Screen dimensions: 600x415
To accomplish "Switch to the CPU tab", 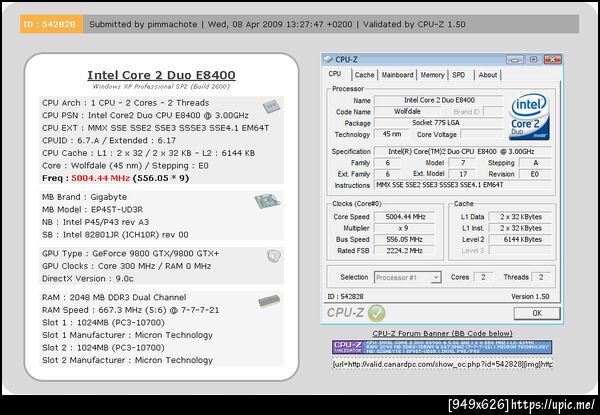I will pos(335,74).
